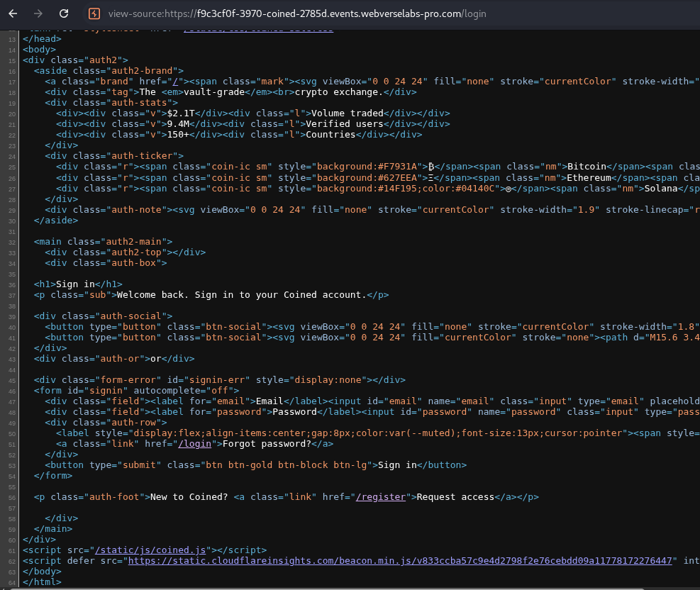700x590 pixels.
Task: Click the "Verified users" label text
Action: (345, 124)
